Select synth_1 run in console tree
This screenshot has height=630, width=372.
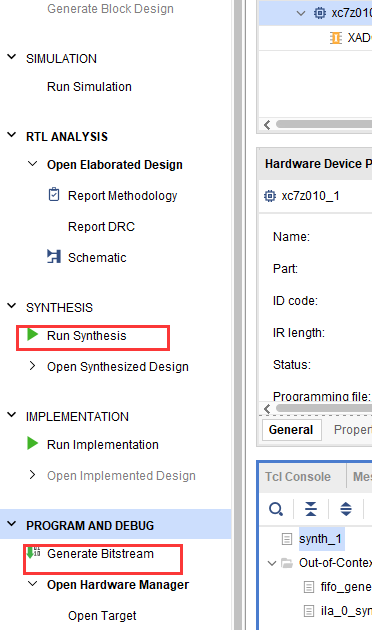(320, 539)
